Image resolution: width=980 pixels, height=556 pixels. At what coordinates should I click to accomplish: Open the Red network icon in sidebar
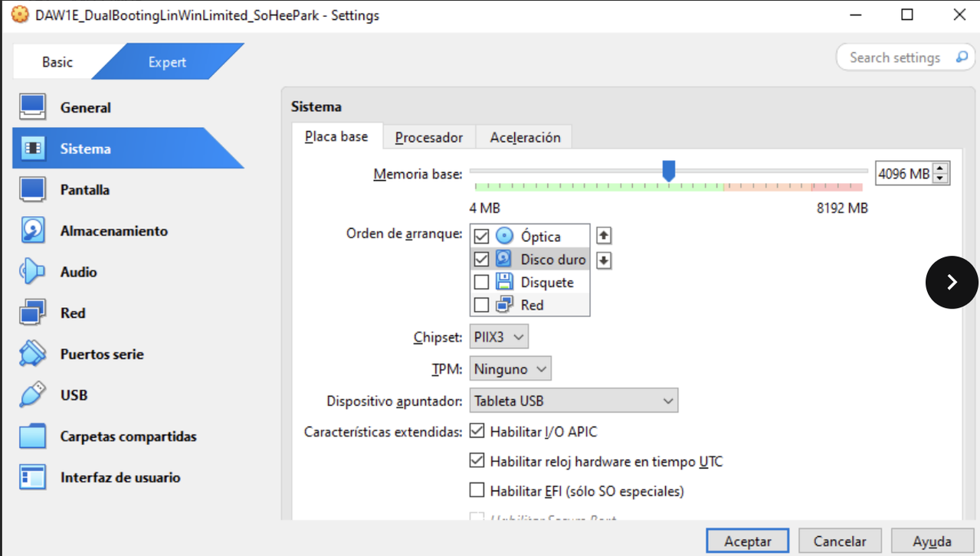click(x=33, y=313)
